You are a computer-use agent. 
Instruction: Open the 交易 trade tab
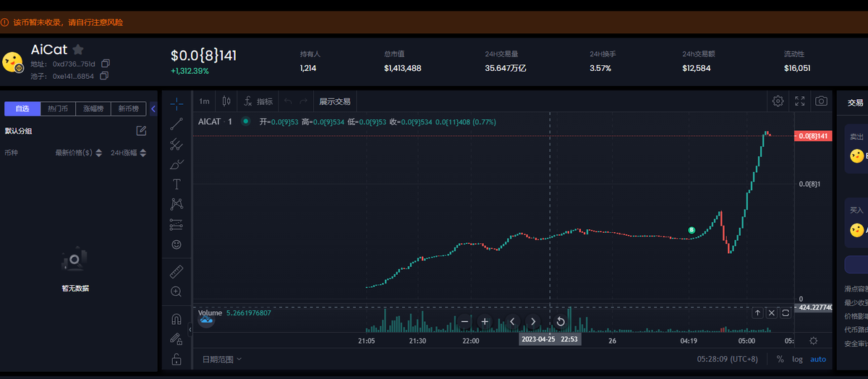(x=855, y=103)
